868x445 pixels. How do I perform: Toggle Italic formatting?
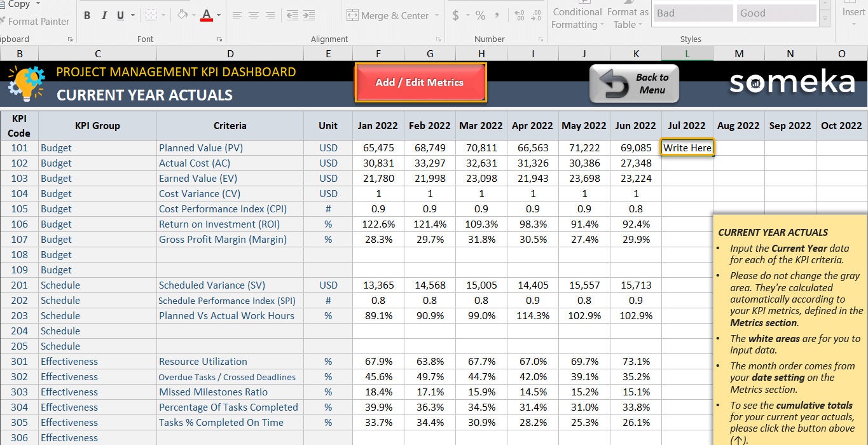104,15
